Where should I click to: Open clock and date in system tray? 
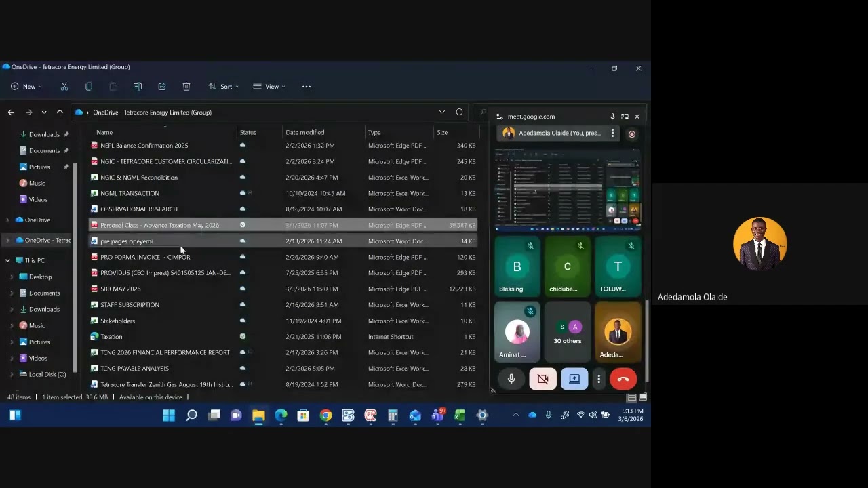pos(632,415)
